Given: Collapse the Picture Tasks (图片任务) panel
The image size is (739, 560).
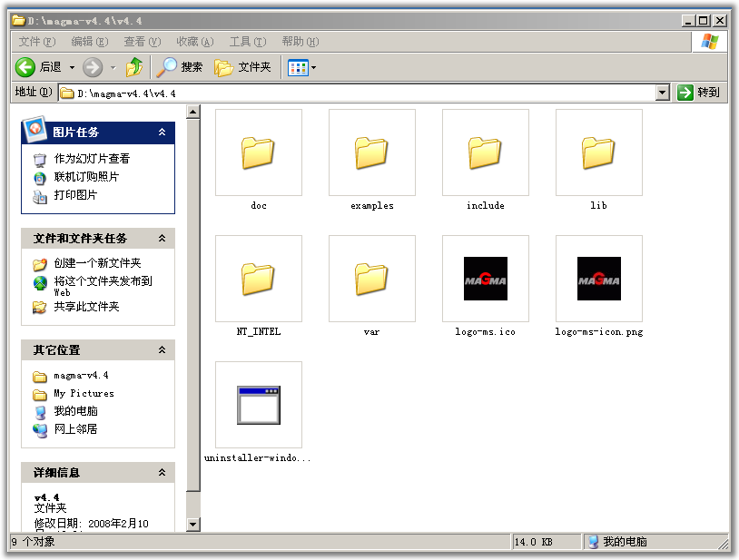Looking at the screenshot, I should coord(162,133).
